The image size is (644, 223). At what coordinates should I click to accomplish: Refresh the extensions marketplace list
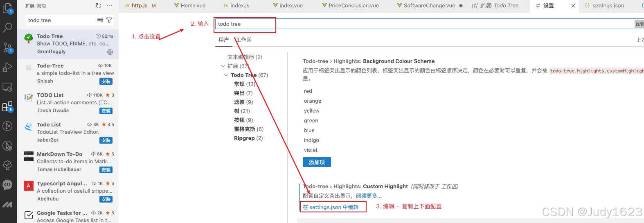(x=99, y=6)
